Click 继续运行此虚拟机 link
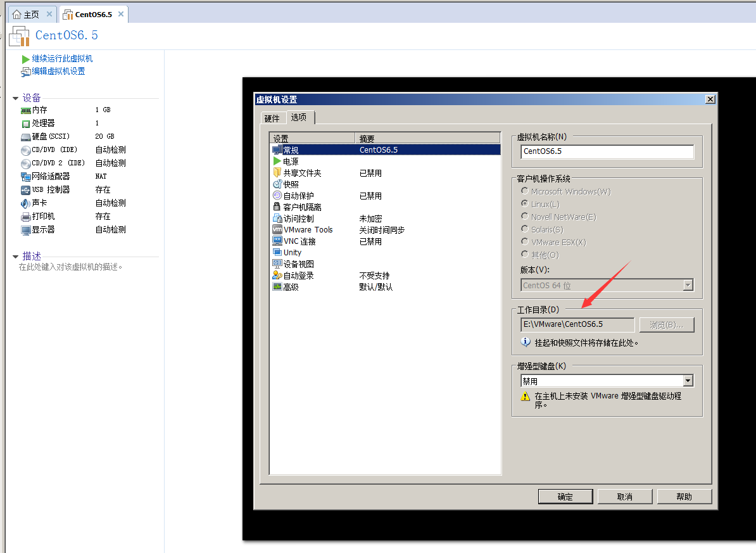756x553 pixels. pyautogui.click(x=62, y=59)
